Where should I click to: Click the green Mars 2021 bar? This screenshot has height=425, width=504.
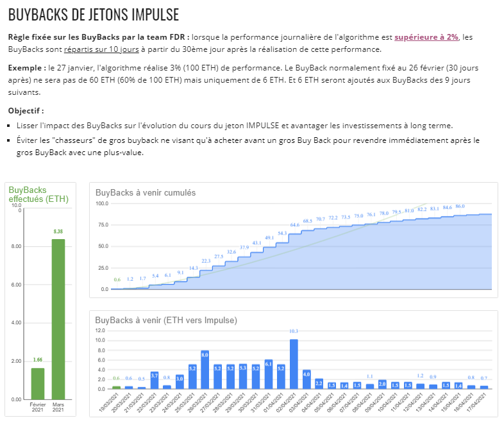[x=58, y=319]
